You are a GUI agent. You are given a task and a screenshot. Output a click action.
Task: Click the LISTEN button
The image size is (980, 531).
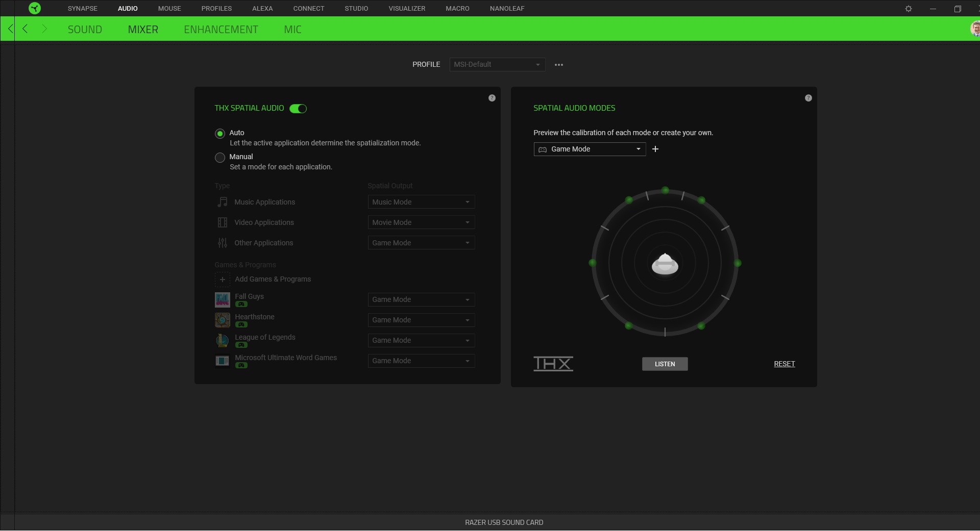coord(665,364)
